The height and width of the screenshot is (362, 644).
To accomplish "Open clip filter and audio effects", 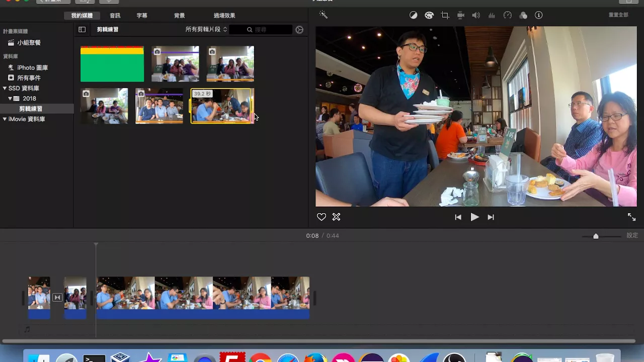I will click(523, 15).
